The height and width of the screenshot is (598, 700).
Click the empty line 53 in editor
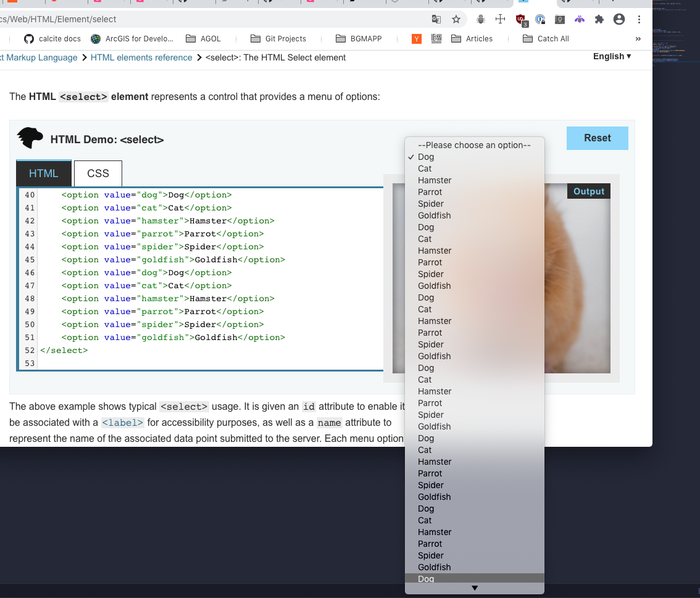210,363
